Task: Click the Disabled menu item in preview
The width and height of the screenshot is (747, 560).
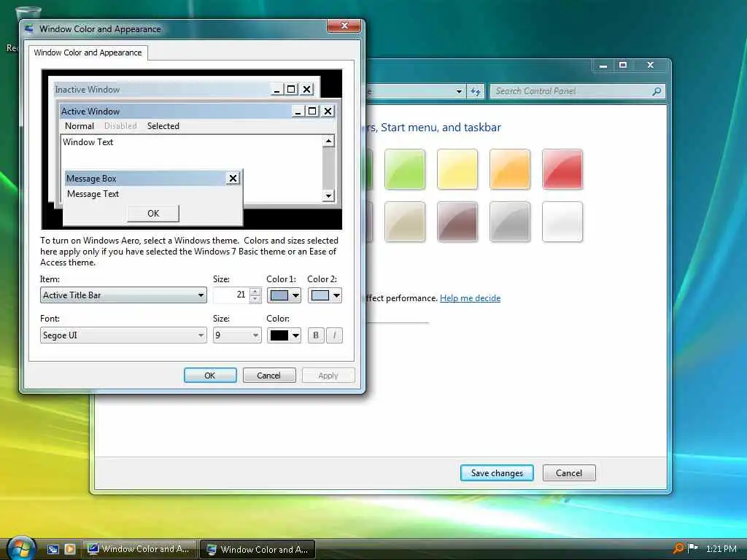Action: point(120,125)
